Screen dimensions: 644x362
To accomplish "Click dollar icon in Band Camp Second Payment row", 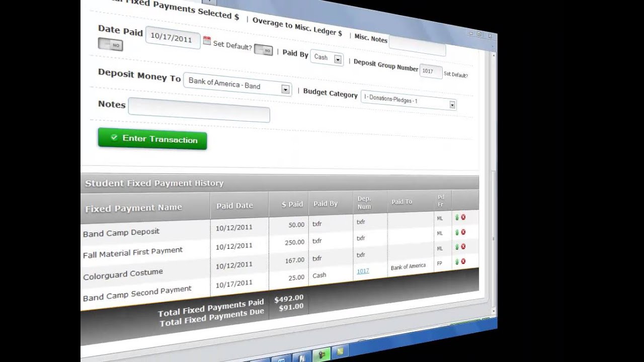I will [457, 261].
